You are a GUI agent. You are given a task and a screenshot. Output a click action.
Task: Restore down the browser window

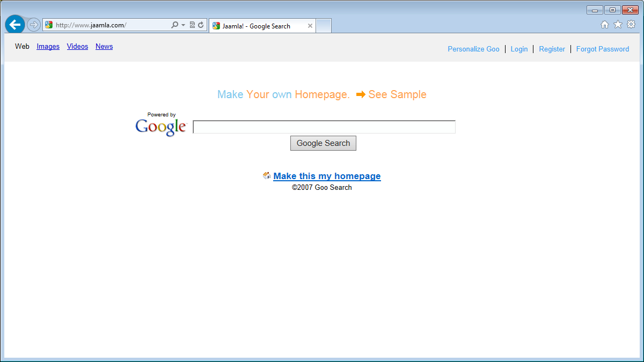612,10
